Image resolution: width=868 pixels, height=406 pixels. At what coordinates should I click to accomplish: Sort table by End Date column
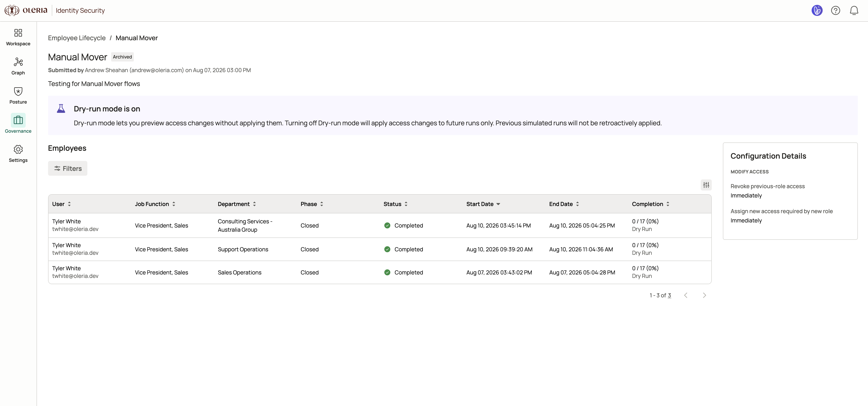pos(564,204)
